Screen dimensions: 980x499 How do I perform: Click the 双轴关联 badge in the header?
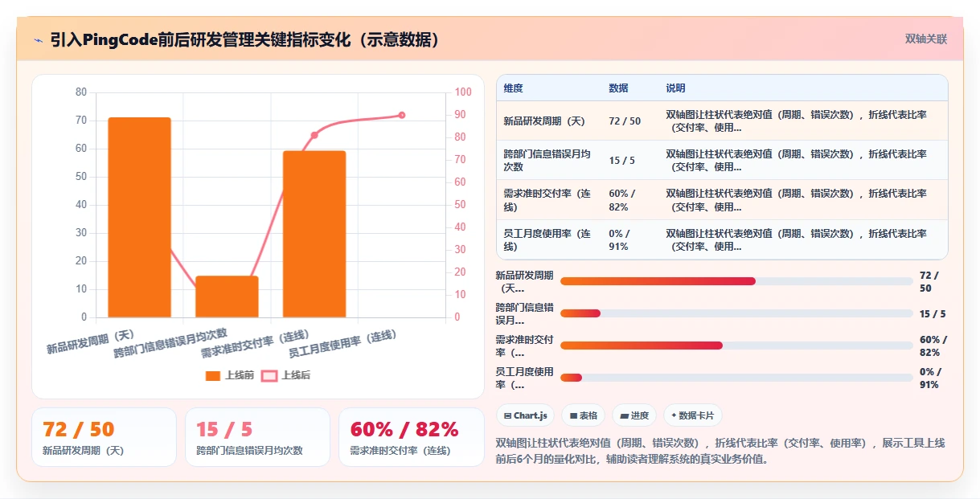point(926,39)
